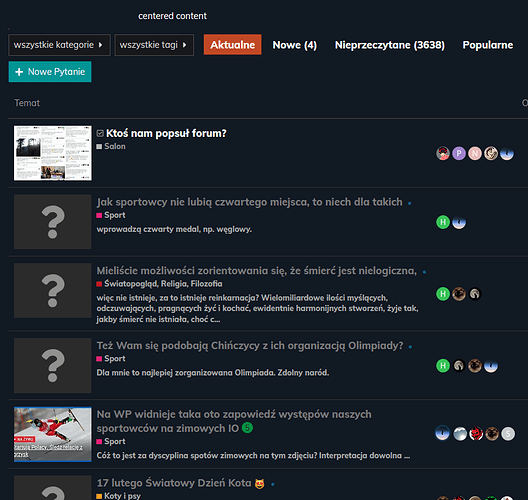Click the pink 'N' avatar in first topic
The image size is (528, 500).
pos(475,153)
